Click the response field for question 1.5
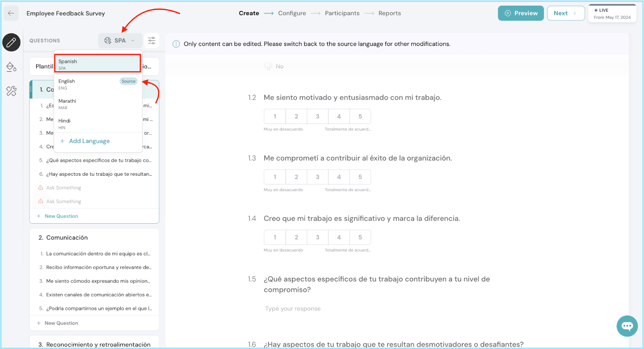644x349 pixels. (x=362, y=309)
